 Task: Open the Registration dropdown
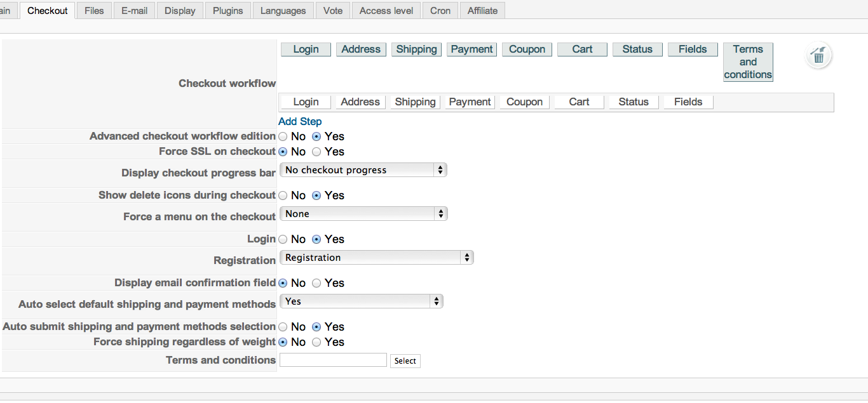376,258
